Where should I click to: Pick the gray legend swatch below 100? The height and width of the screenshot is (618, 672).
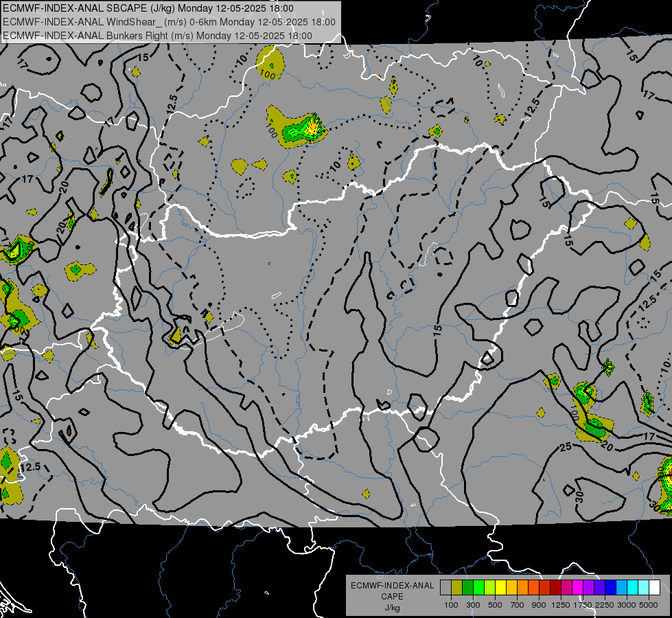click(445, 588)
